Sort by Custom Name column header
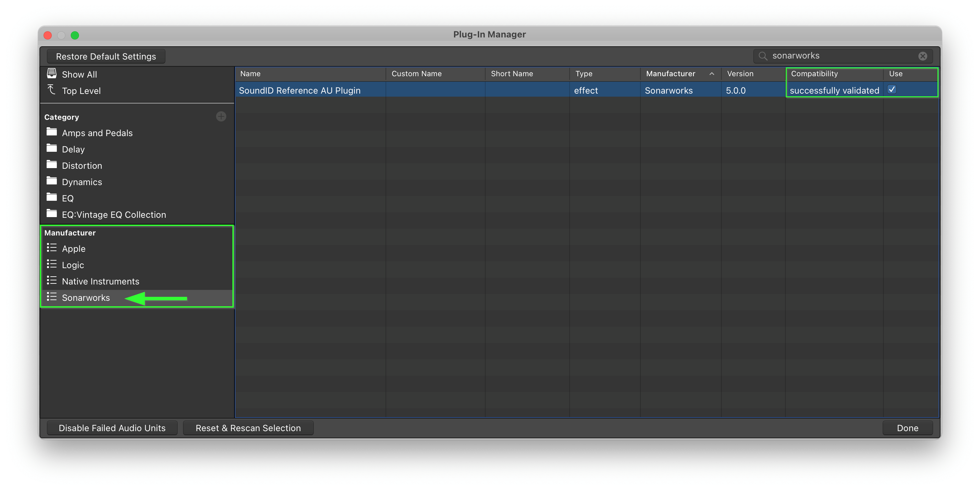 (436, 74)
